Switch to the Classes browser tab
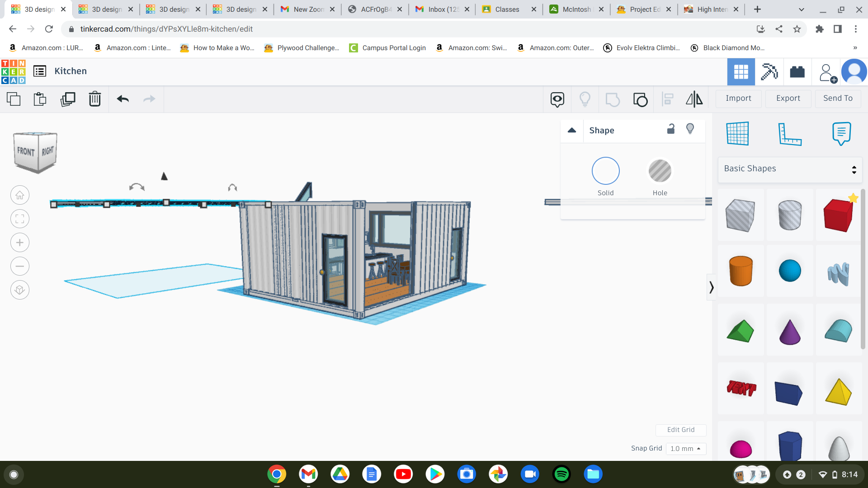This screenshot has height=488, width=868. pyautogui.click(x=507, y=9)
